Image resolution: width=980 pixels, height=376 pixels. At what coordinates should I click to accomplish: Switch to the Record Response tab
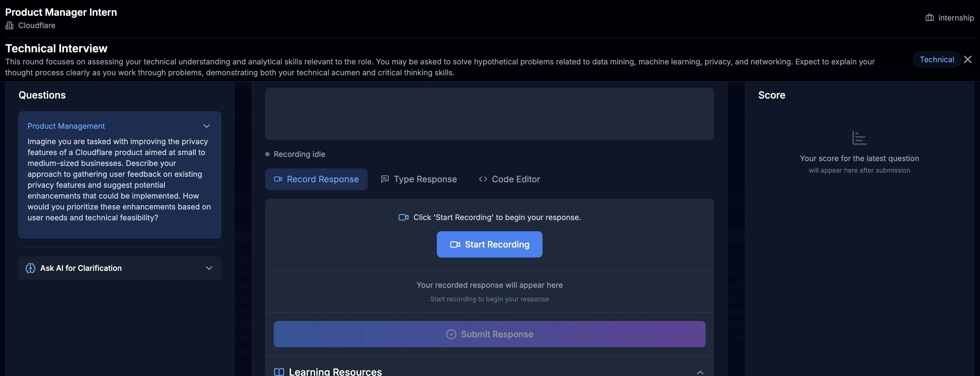point(316,179)
